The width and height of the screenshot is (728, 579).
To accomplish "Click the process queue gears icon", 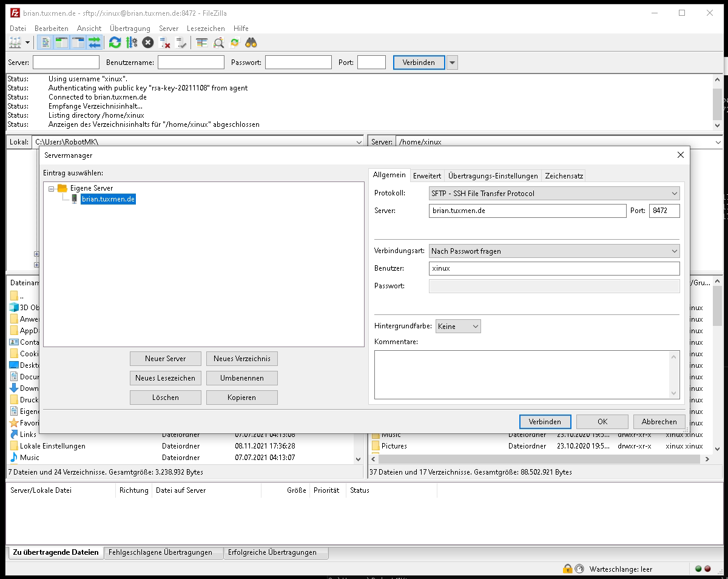I will tap(132, 42).
